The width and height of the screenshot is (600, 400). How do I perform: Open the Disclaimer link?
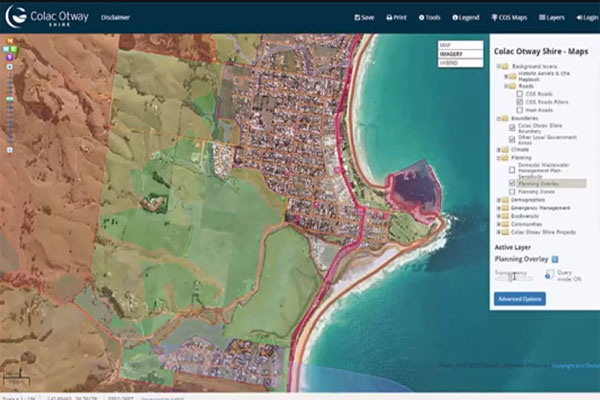[115, 17]
